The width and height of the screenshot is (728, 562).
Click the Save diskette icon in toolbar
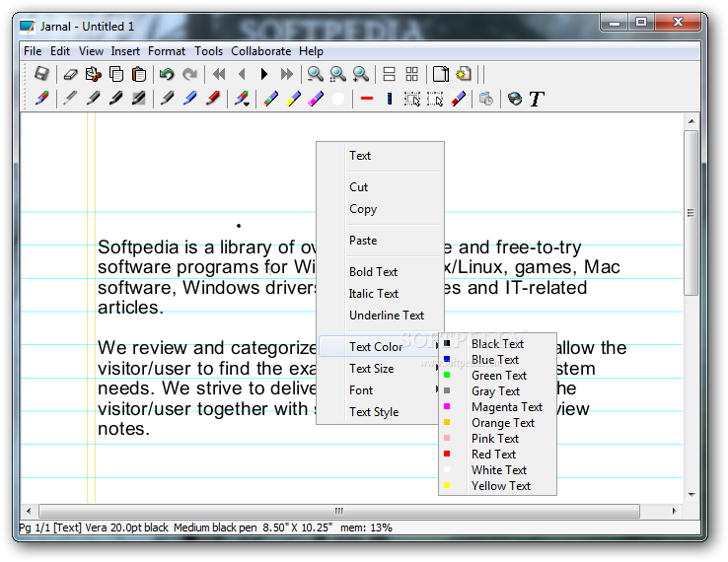click(41, 74)
